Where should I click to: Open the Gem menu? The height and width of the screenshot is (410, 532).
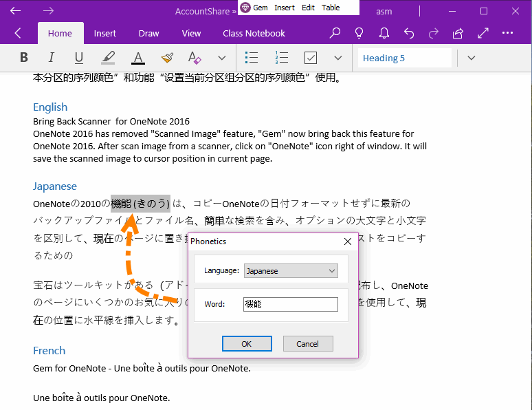[x=261, y=8]
